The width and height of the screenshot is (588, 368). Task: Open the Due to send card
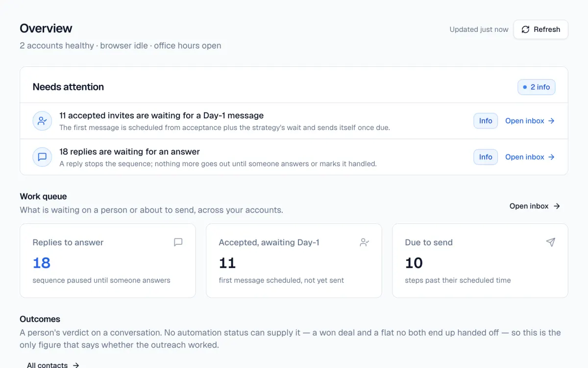click(480, 261)
